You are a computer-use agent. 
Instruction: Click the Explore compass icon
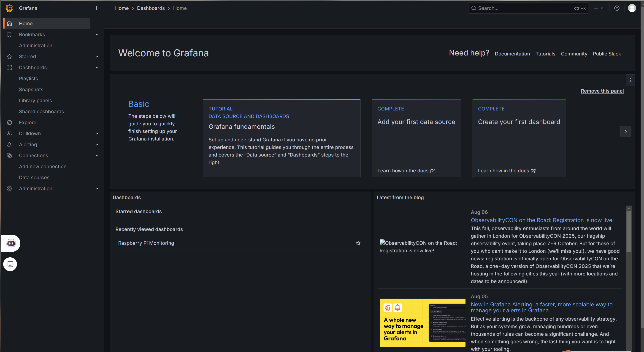coord(10,122)
